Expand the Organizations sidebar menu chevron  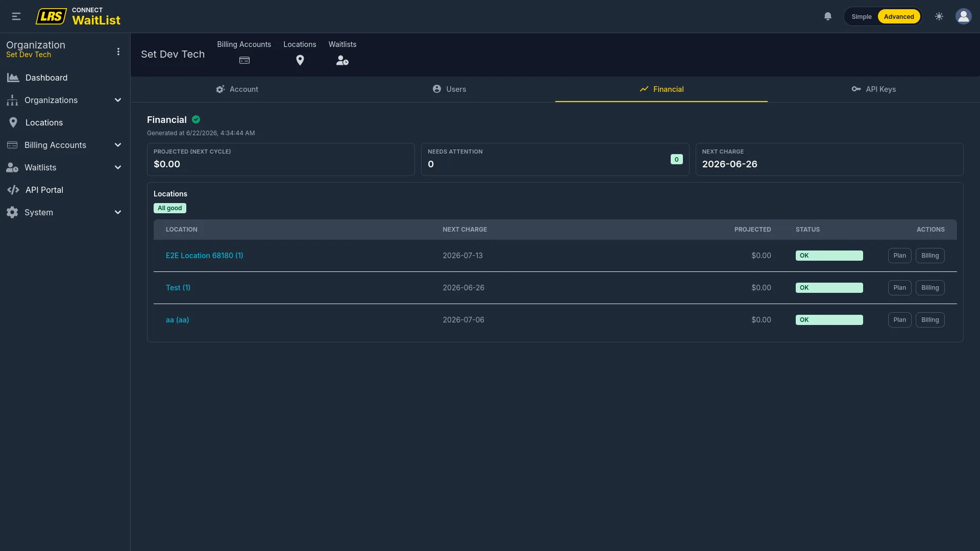118,100
